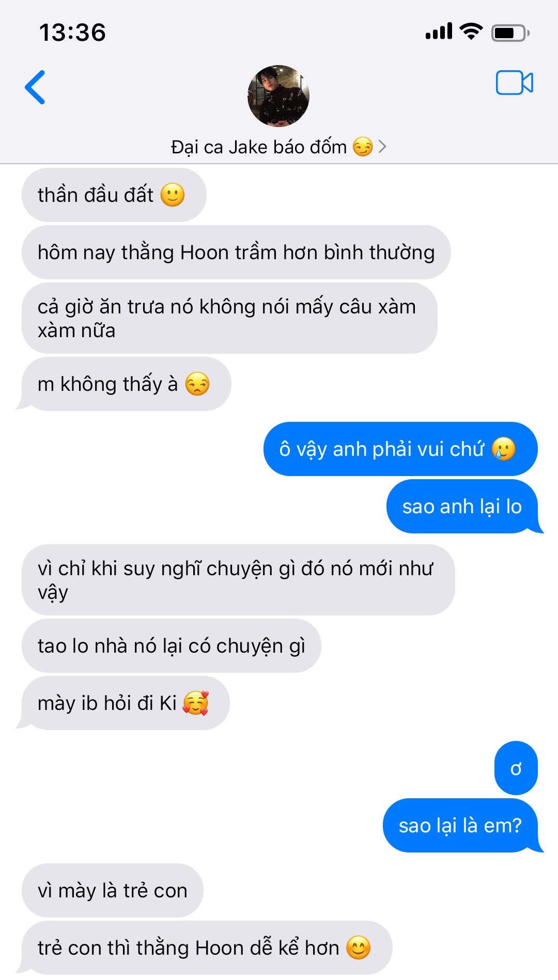558x980 pixels.
Task: Tap message 'tao lo nhà nó lại có chuyện gì'
Action: pyautogui.click(x=172, y=646)
